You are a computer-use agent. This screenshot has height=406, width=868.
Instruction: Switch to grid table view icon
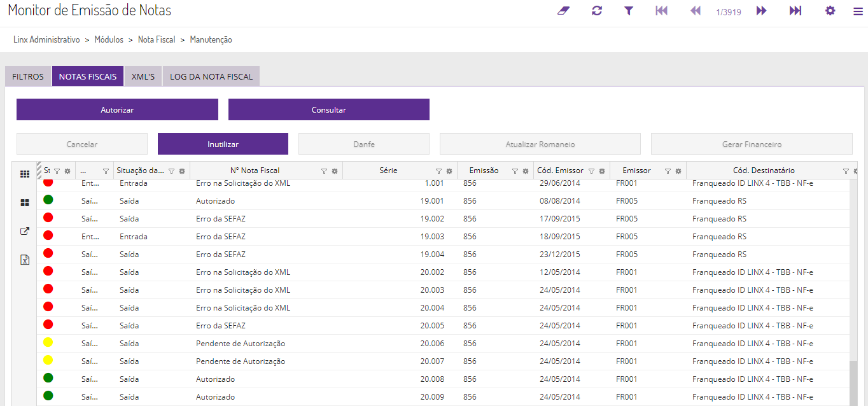25,174
